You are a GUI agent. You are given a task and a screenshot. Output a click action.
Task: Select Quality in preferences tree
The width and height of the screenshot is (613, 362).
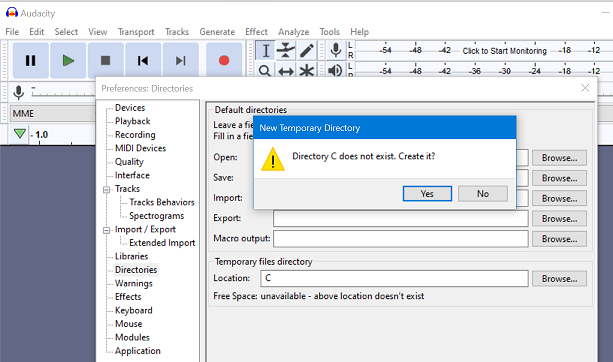point(129,161)
